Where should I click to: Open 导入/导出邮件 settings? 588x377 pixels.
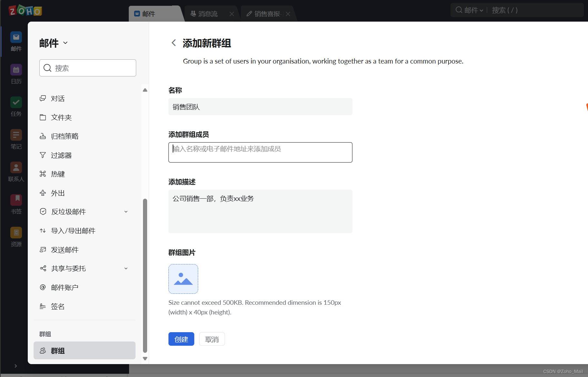click(85, 231)
